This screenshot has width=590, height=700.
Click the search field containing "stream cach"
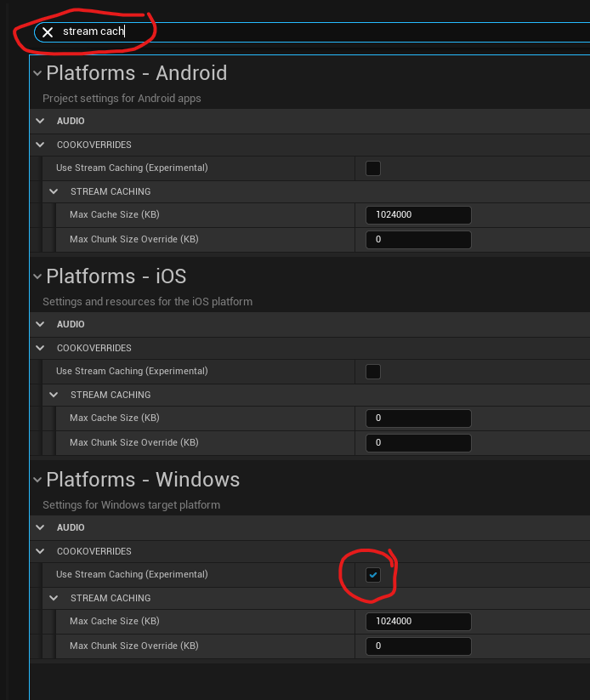coord(312,32)
